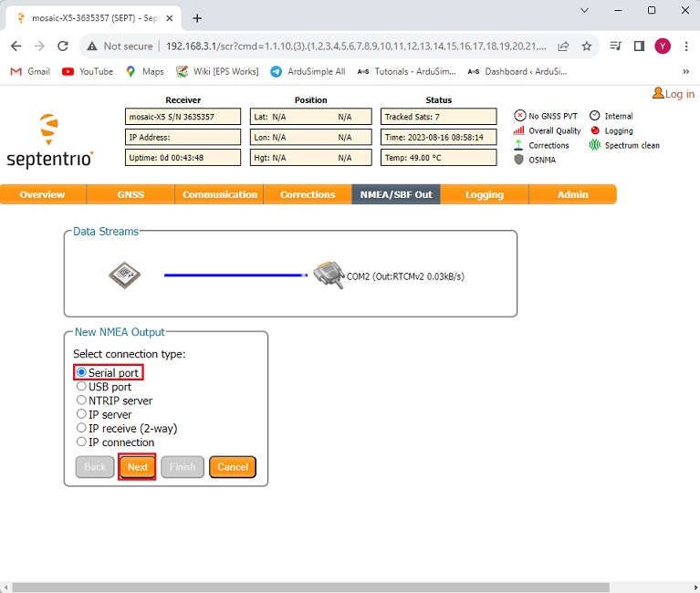Click the No GNSS PVT status icon
The image size is (700, 593).
click(x=520, y=116)
